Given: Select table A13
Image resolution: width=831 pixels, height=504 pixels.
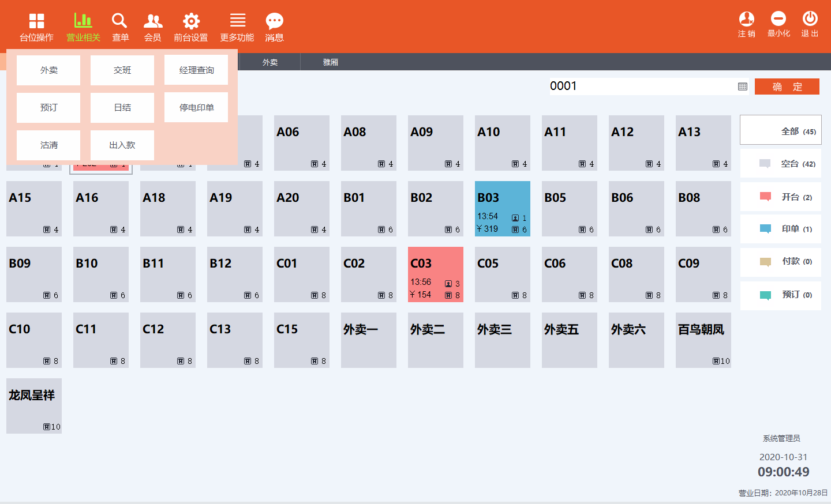Looking at the screenshot, I should pos(703,143).
